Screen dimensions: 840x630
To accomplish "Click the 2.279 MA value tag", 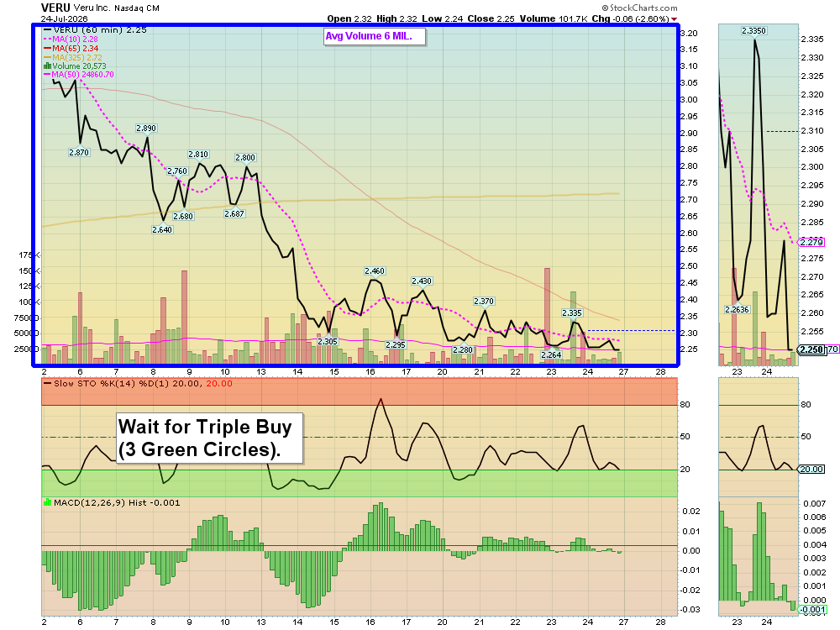I will point(811,242).
